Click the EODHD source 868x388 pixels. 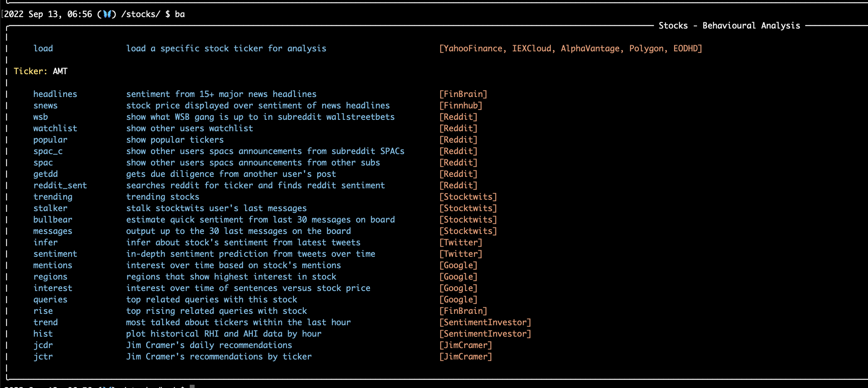point(686,48)
